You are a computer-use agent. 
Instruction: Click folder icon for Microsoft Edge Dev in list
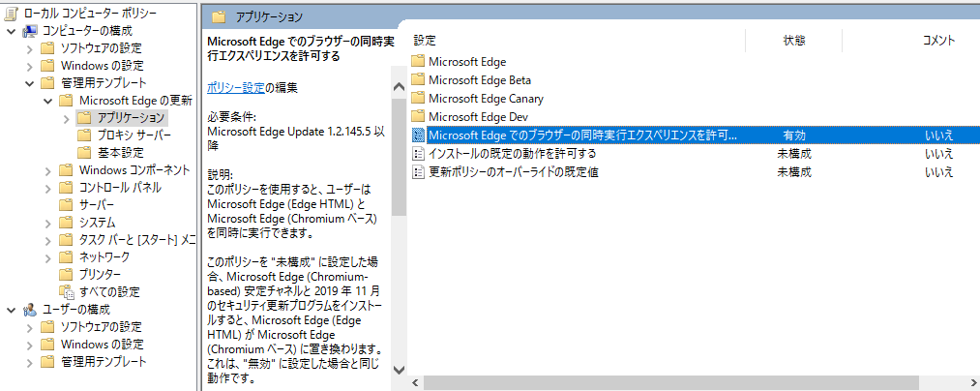tap(418, 116)
